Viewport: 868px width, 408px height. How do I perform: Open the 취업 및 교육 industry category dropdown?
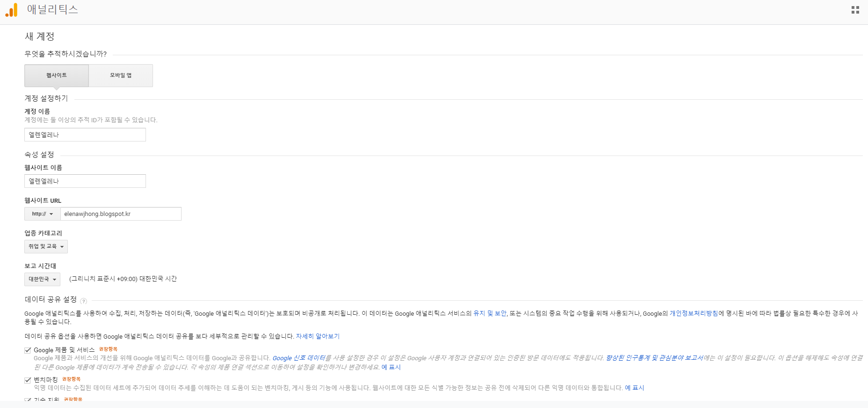46,247
